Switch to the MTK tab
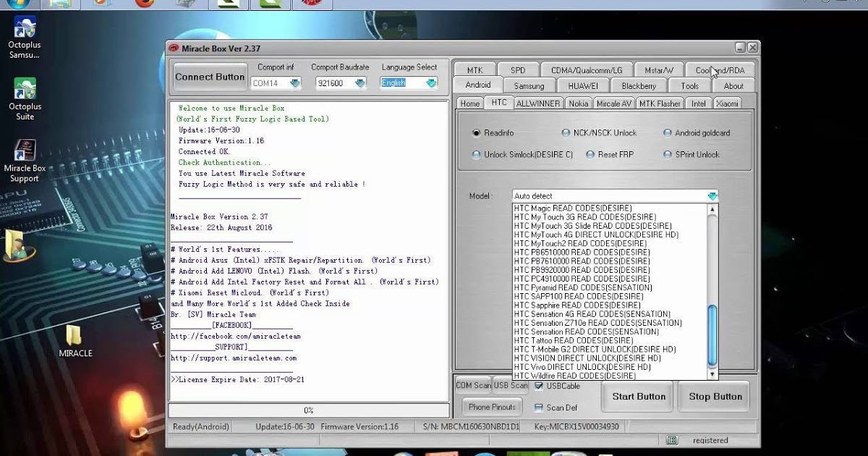 click(x=475, y=70)
